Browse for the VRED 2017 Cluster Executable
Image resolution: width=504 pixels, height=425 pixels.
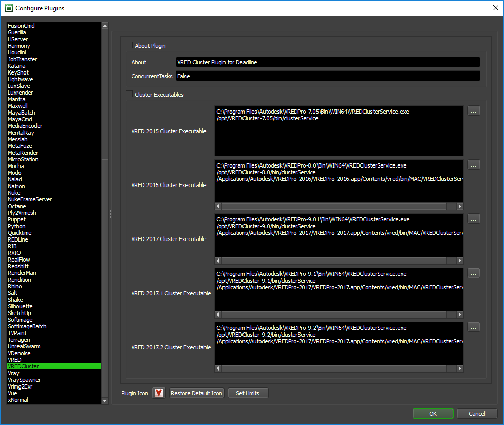point(473,219)
